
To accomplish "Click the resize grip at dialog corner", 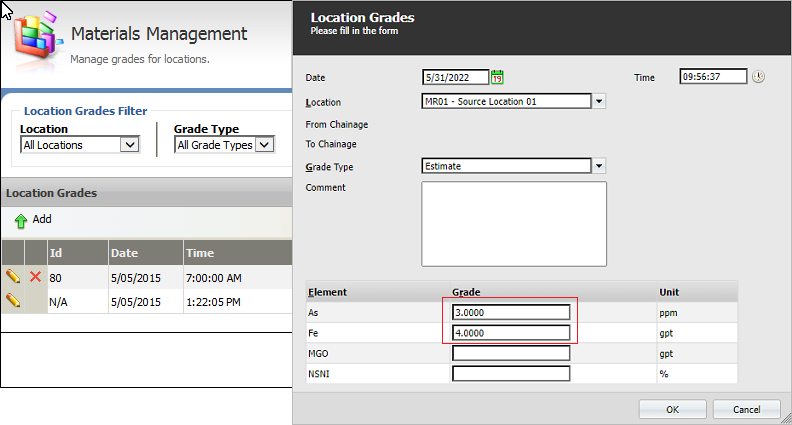I will [x=786, y=419].
